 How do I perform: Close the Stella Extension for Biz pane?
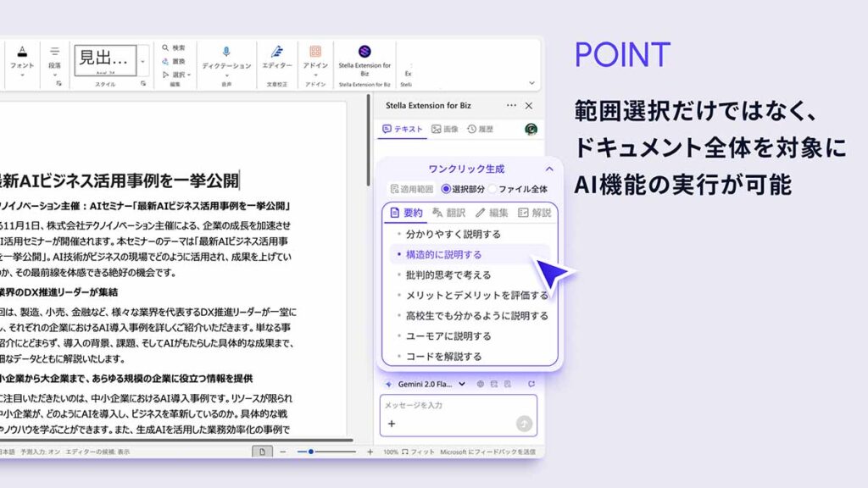click(529, 105)
